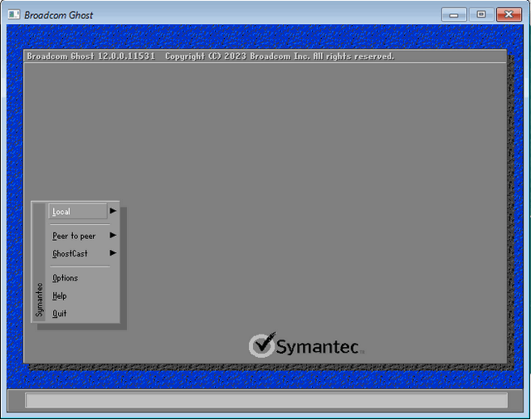Expand the Local submenu arrow
This screenshot has width=531, height=420.
(x=113, y=211)
